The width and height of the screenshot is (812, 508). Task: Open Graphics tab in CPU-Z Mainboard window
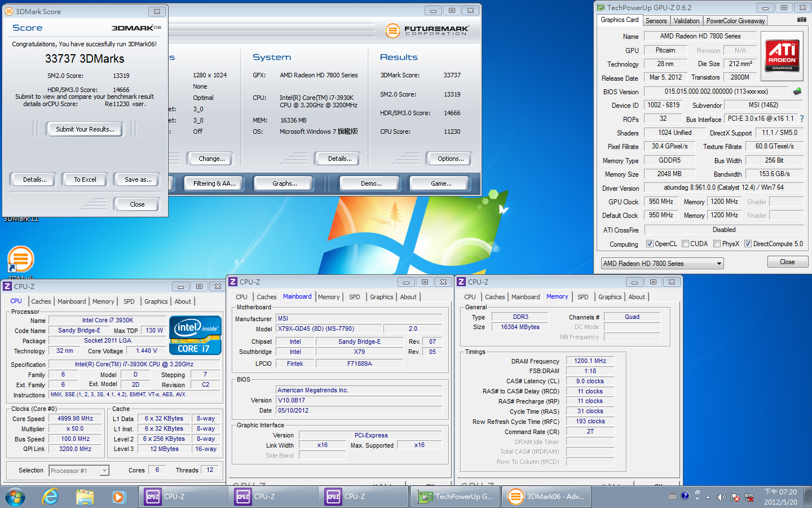[x=382, y=297]
